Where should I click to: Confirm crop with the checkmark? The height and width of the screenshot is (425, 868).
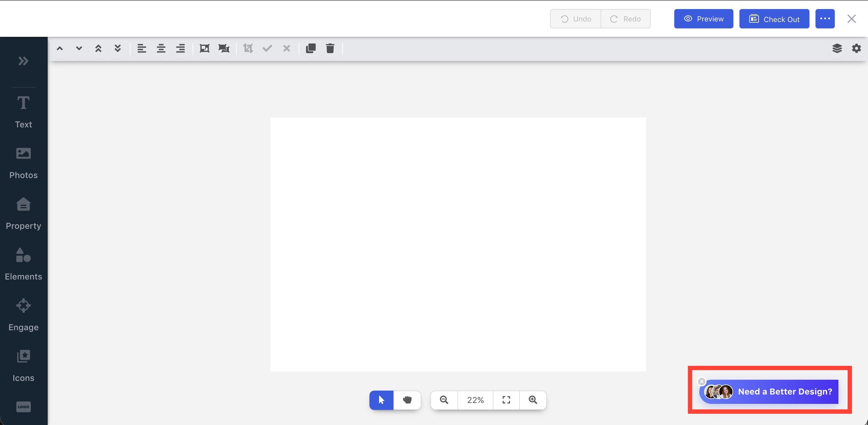tap(267, 49)
